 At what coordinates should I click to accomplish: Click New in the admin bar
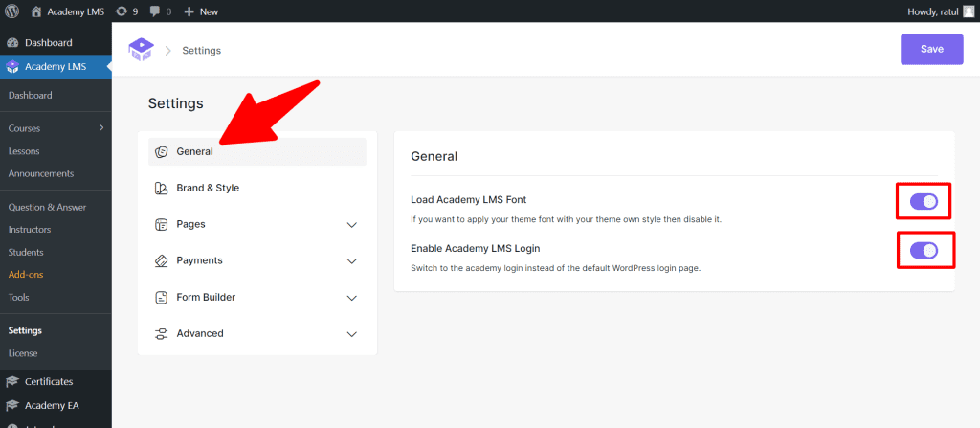coord(209,11)
